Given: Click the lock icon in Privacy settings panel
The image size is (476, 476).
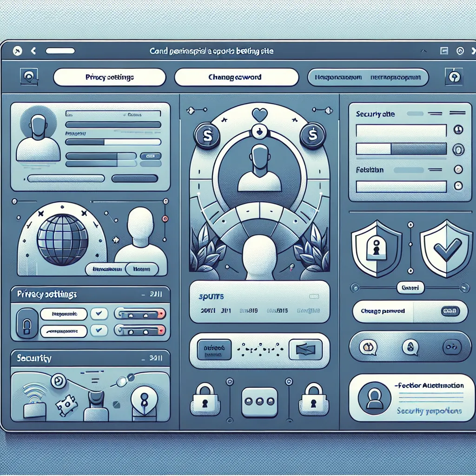Looking at the screenshot, I should [26, 323].
